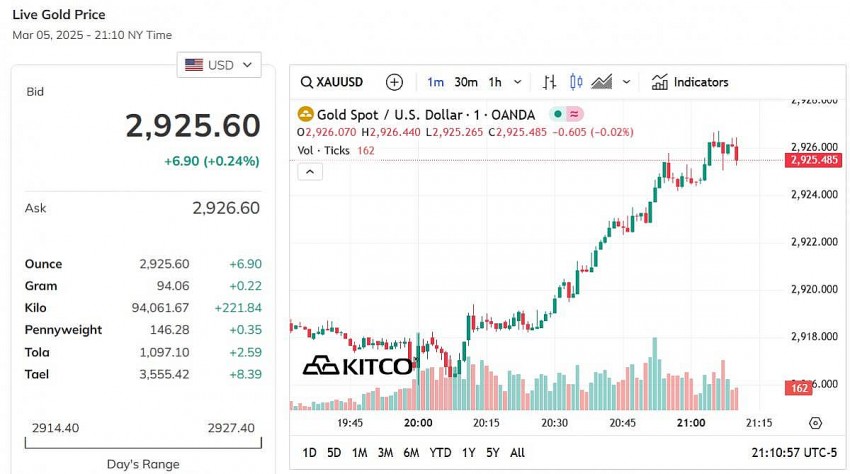Click the Kitco logo on the chart

[358, 366]
